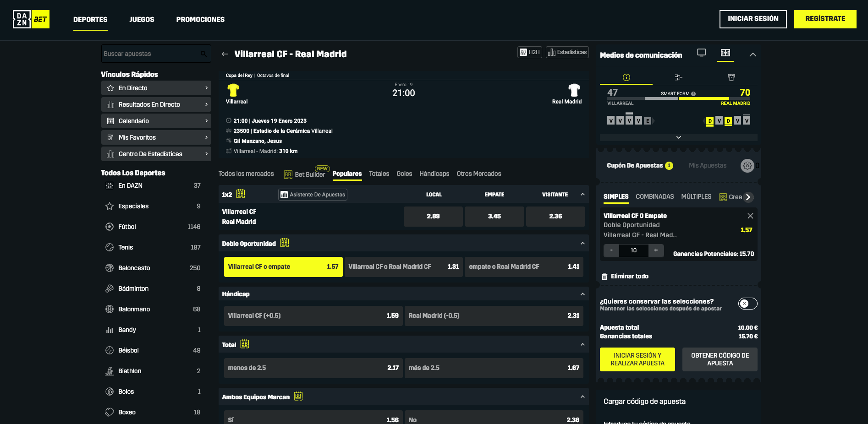Increase stake with plus button

(x=656, y=250)
